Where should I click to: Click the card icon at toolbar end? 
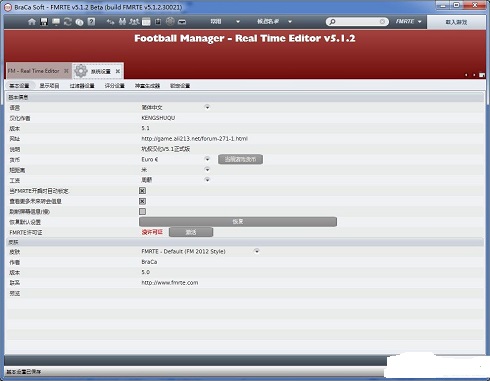pos(182,22)
